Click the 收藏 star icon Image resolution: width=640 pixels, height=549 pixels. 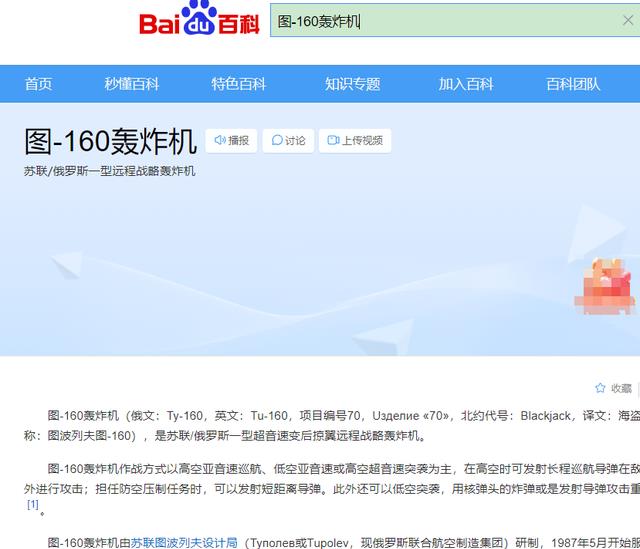point(600,388)
